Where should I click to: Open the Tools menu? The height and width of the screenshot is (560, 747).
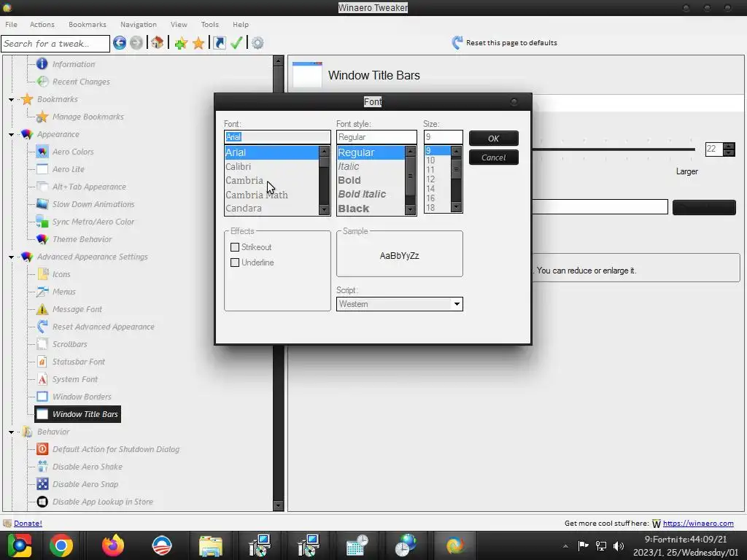(209, 24)
